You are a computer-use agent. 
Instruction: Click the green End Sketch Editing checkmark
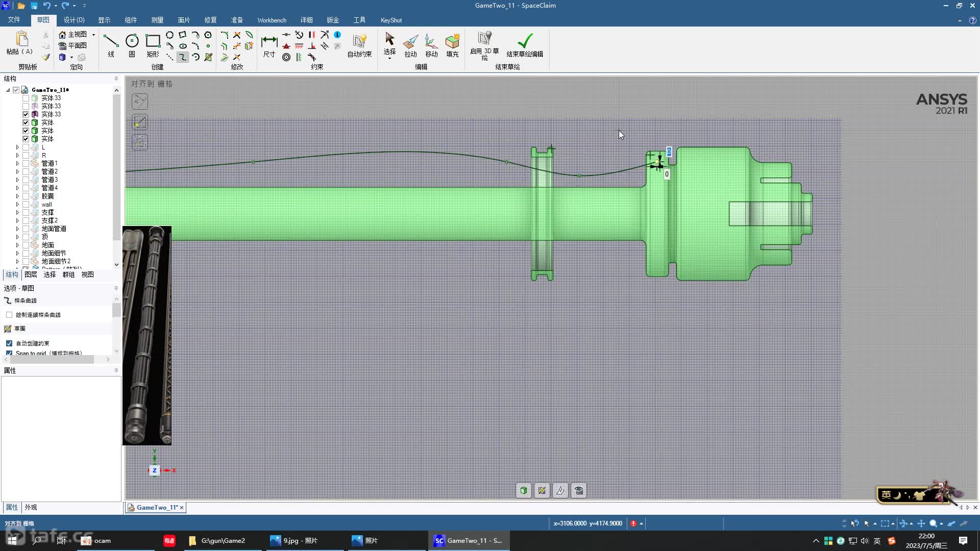tap(525, 45)
